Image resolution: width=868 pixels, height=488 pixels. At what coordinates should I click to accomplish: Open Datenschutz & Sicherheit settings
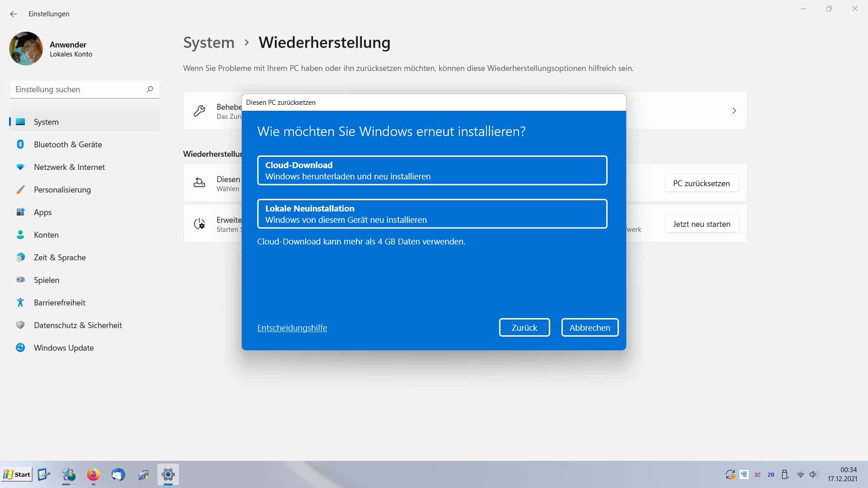pyautogui.click(x=85, y=325)
